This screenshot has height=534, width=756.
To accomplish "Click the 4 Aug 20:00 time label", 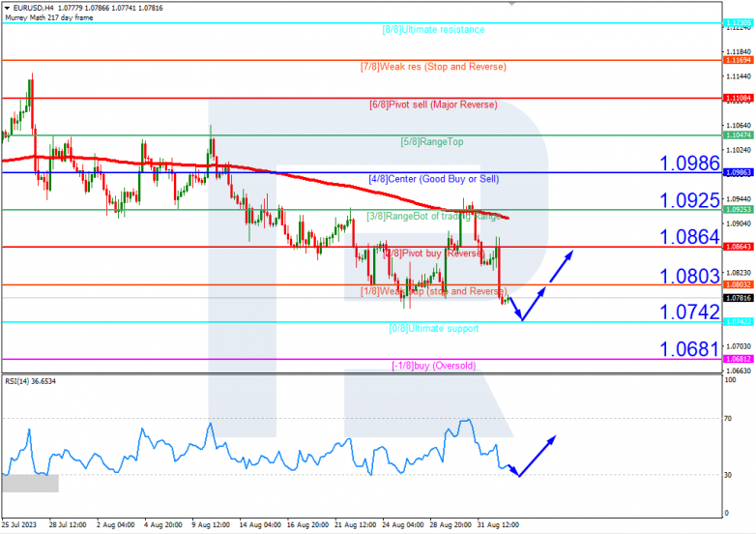I will click(163, 525).
